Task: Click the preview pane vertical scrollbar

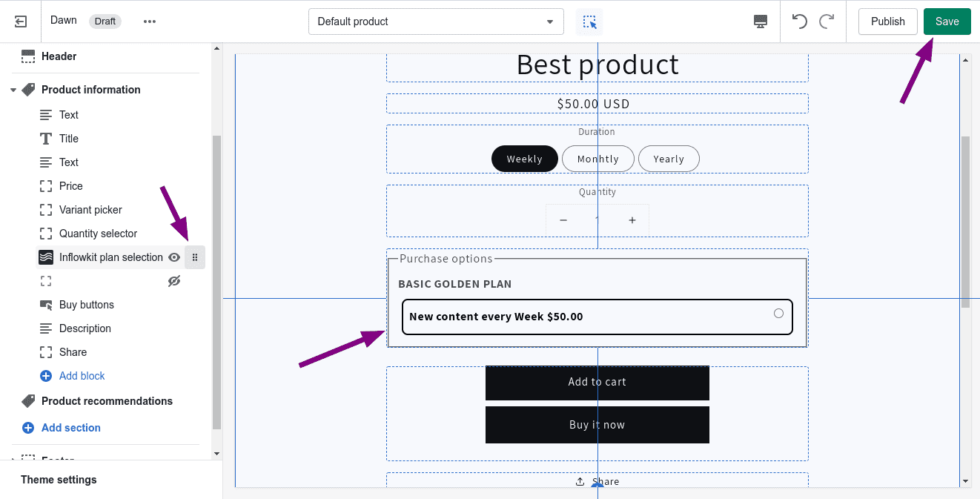Action: [965, 222]
